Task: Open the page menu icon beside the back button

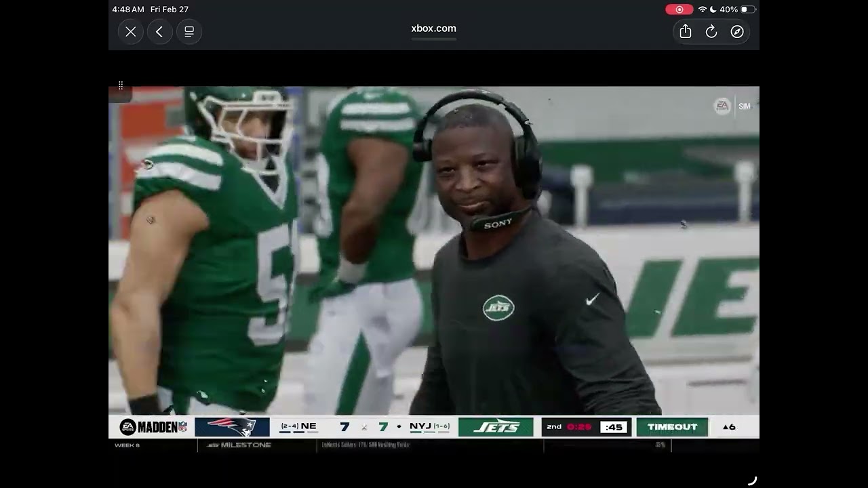Action: (189, 32)
